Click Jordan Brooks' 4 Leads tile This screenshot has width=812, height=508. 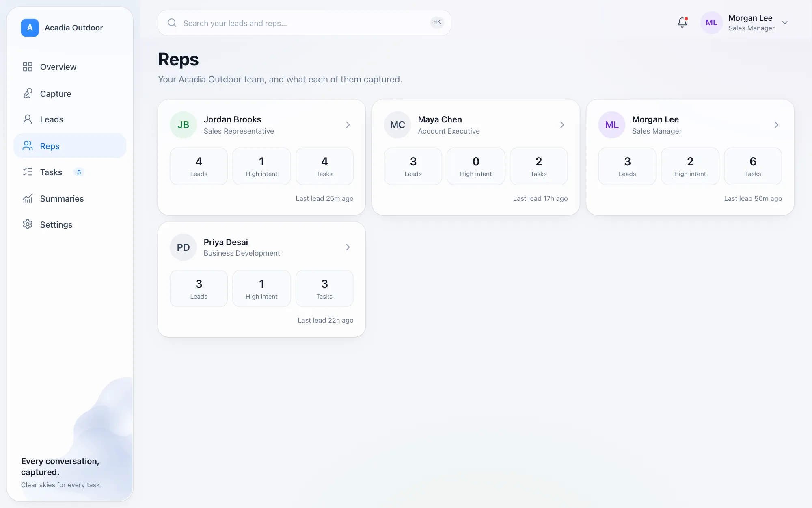(x=199, y=166)
